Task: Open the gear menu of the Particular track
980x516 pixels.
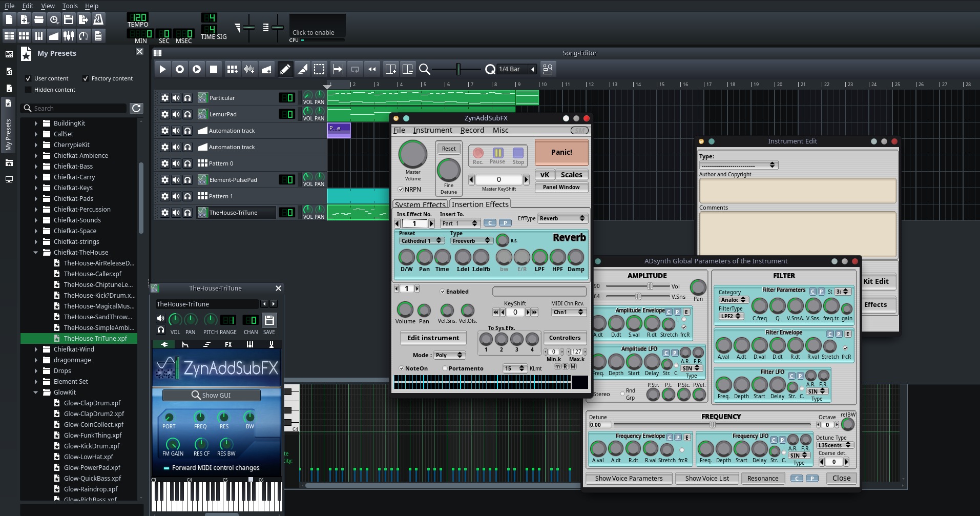Action: pyautogui.click(x=165, y=98)
